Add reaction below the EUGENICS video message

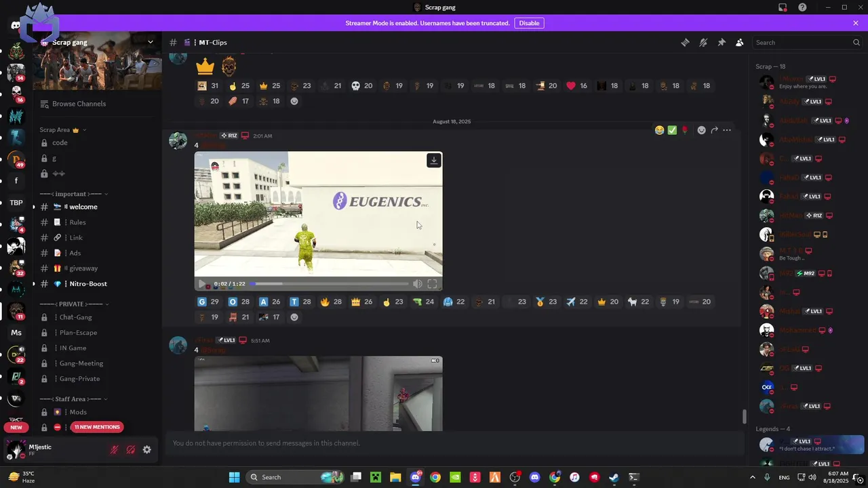[x=294, y=317]
